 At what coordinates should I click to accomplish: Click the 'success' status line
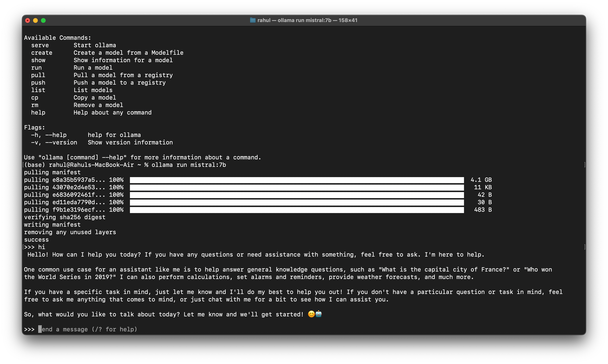(x=36, y=240)
